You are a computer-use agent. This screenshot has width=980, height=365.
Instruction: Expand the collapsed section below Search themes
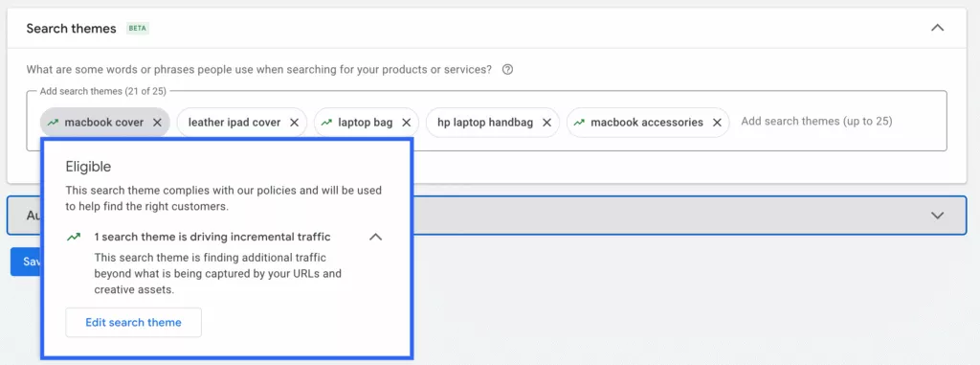937,215
